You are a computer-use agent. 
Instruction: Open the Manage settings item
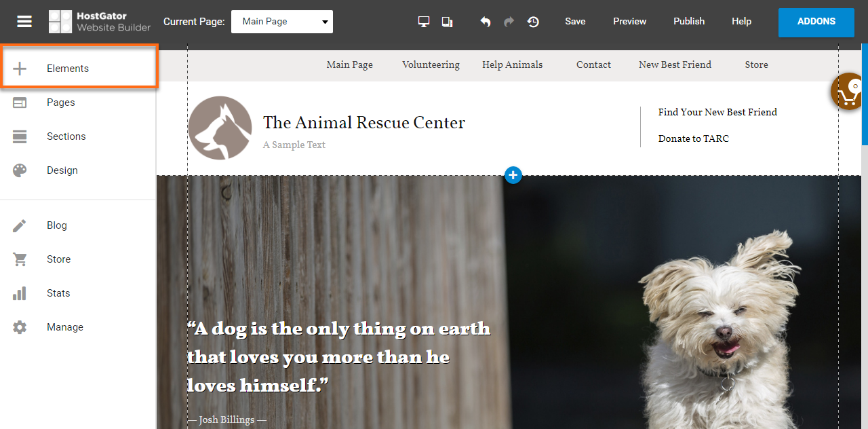click(78, 327)
